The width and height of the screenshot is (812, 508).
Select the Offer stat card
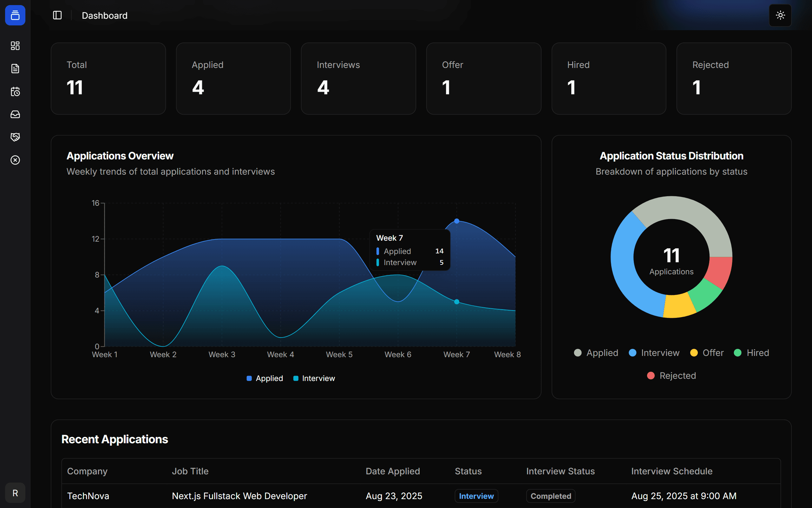click(x=483, y=79)
